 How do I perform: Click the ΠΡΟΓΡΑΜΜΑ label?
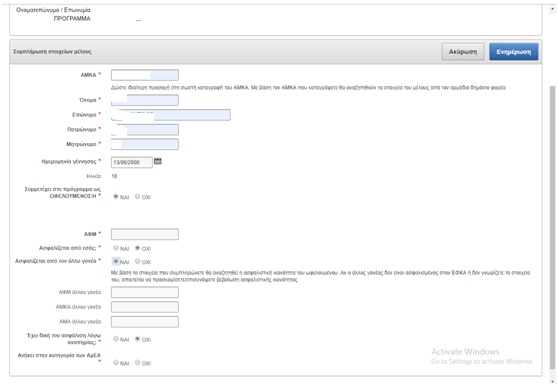72,19
